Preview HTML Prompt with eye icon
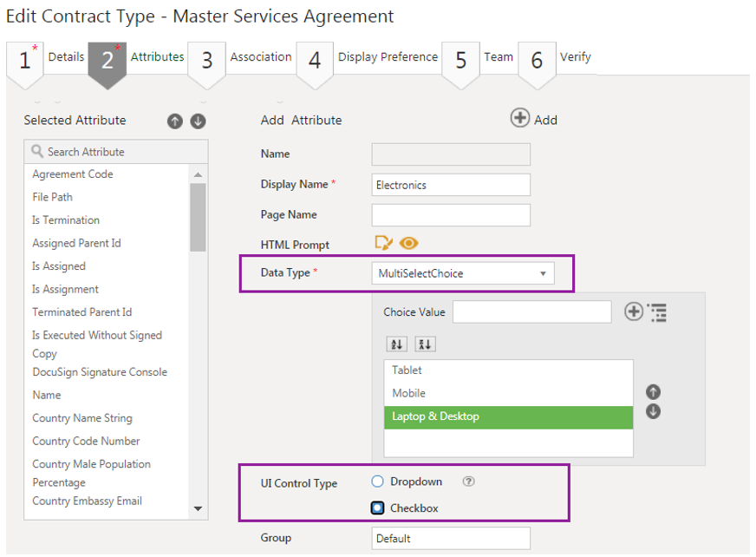756x557 pixels. pos(408,244)
